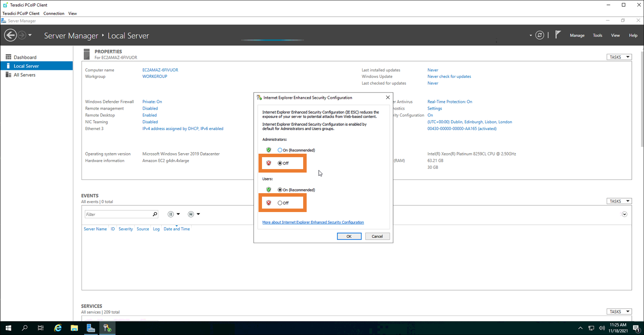
Task: Click OK in IE ESC dialog
Action: tap(349, 236)
